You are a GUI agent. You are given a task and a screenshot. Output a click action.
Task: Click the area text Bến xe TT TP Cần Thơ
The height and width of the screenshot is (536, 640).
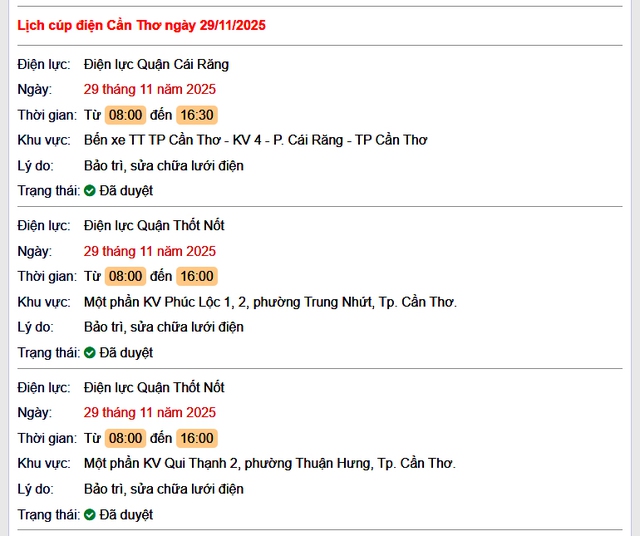click(255, 140)
